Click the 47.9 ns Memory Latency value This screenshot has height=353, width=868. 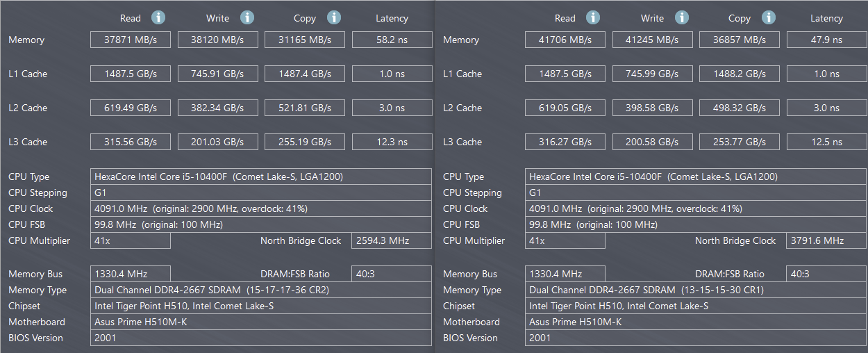pyautogui.click(x=826, y=40)
